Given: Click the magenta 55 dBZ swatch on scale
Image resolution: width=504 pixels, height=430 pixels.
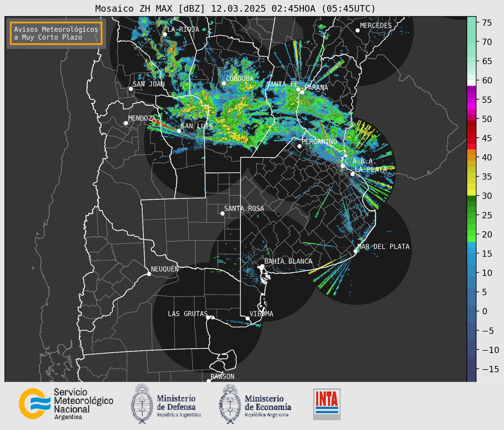Looking at the screenshot, I should (x=471, y=100).
